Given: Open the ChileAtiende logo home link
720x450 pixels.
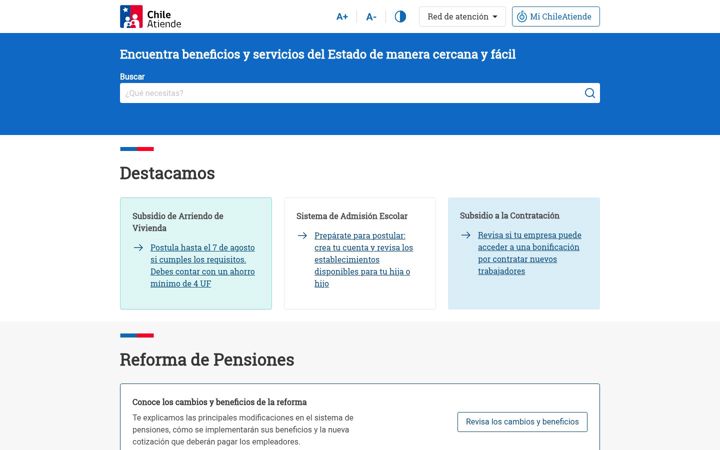Looking at the screenshot, I should [151, 17].
